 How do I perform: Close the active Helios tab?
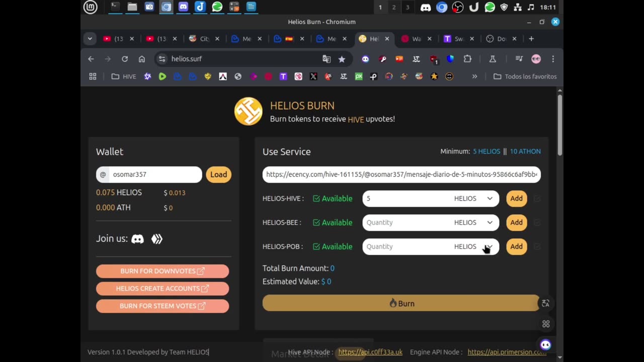coord(387,39)
